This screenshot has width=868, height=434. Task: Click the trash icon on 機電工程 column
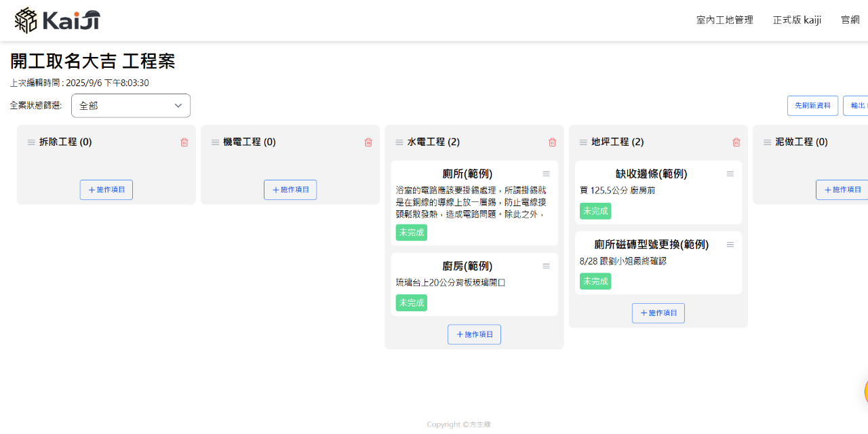(368, 142)
